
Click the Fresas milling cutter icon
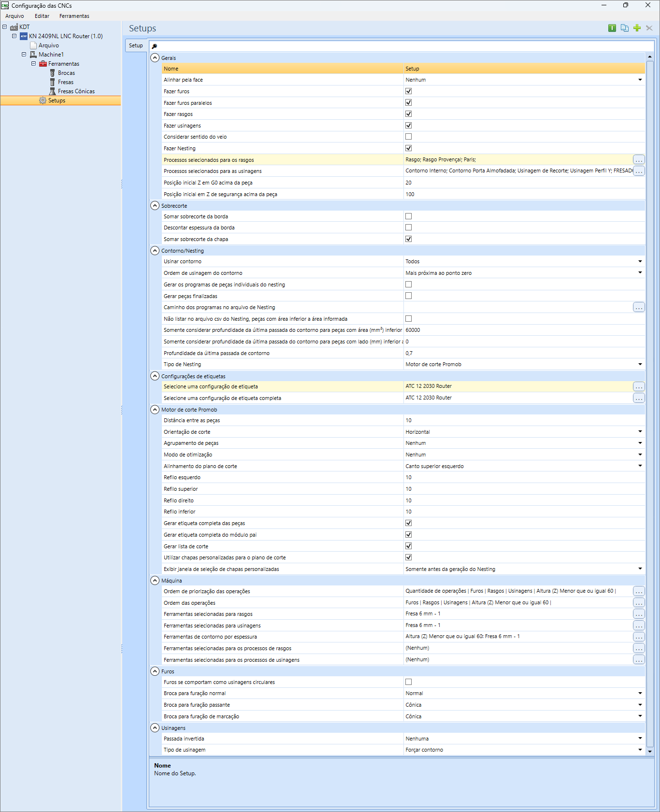tap(53, 82)
